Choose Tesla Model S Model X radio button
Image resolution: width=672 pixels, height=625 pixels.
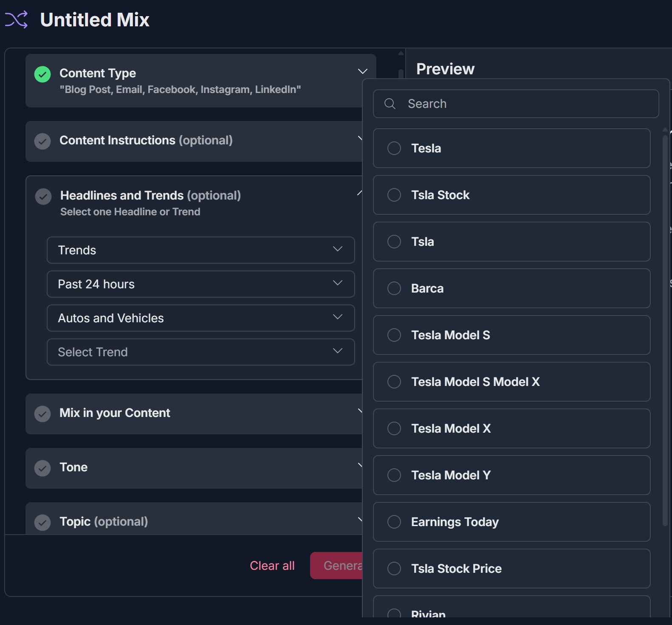(x=394, y=382)
